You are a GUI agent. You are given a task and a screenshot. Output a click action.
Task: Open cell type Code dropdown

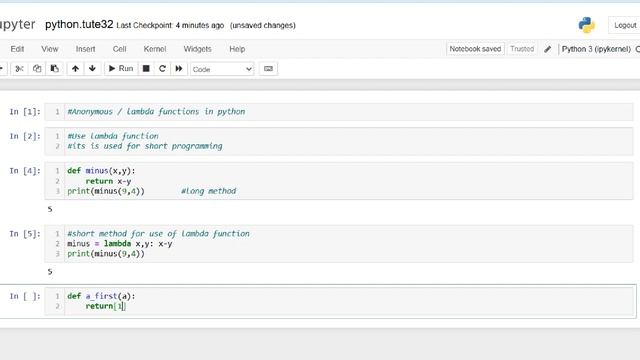click(x=222, y=69)
